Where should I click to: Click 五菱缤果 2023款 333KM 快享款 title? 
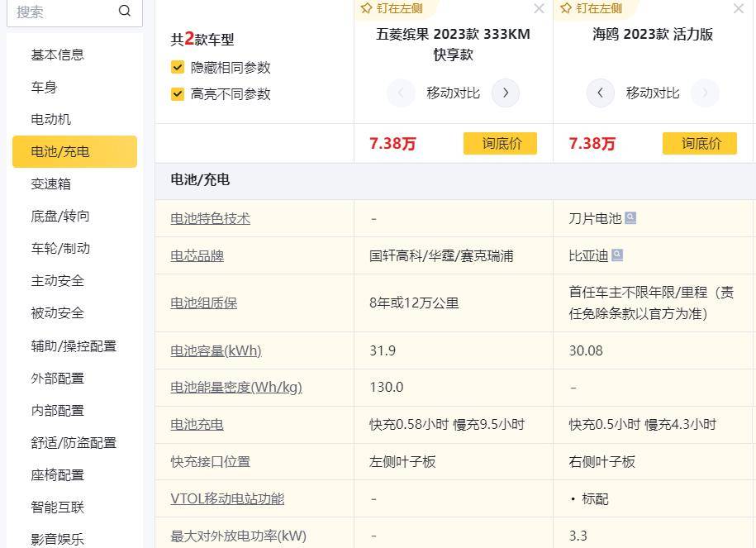tap(453, 44)
